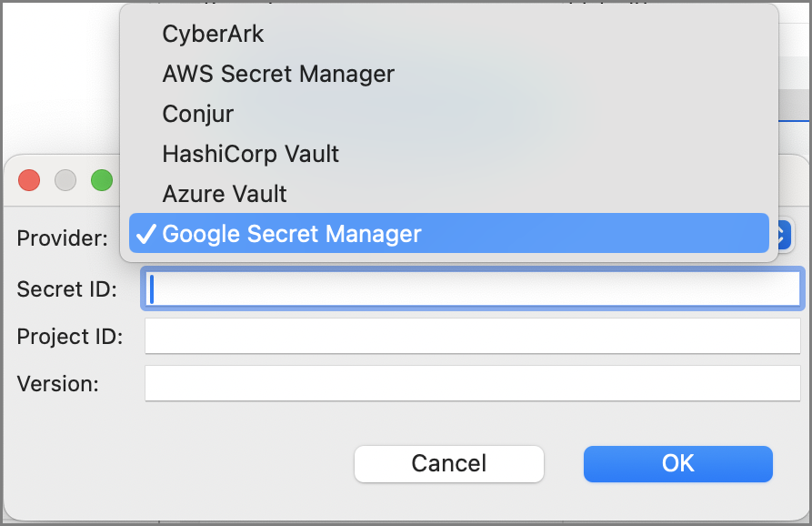812x526 pixels.
Task: Pick Conjur in the dropdown list
Action: [x=197, y=114]
